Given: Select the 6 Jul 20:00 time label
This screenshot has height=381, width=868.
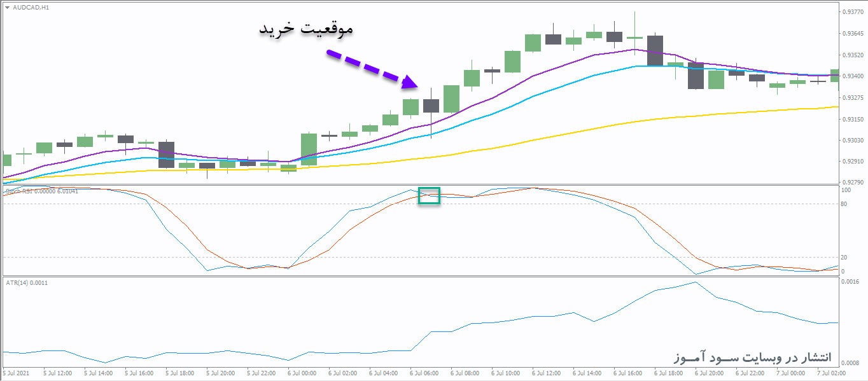Looking at the screenshot, I should click(709, 373).
